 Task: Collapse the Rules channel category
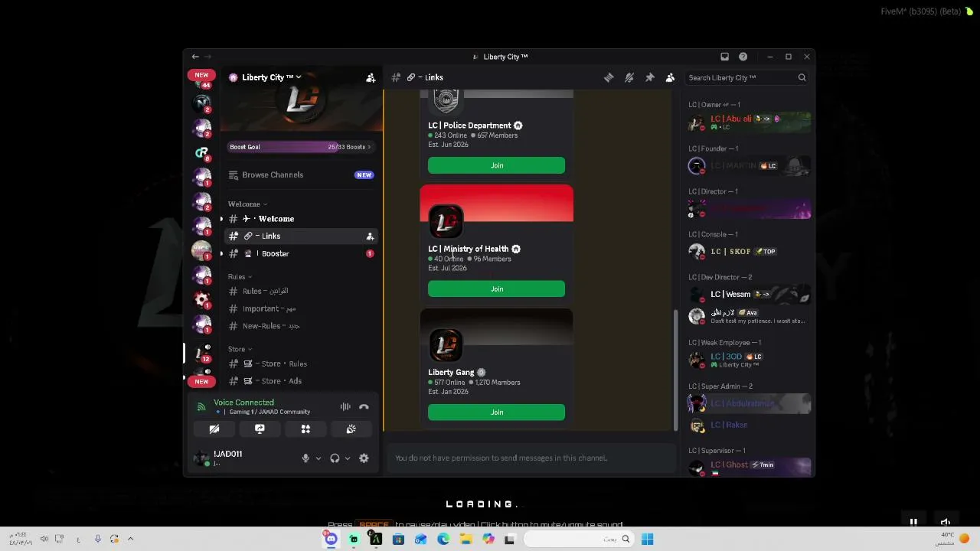click(240, 277)
